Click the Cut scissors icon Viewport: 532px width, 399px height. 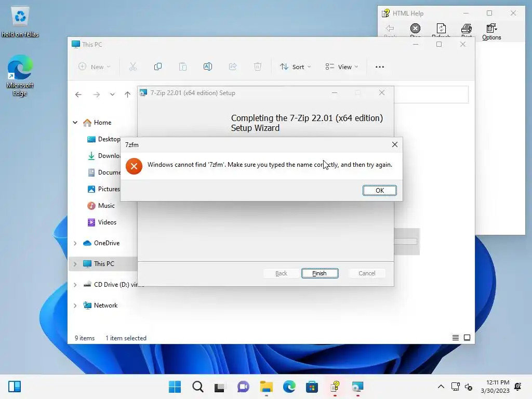point(133,67)
